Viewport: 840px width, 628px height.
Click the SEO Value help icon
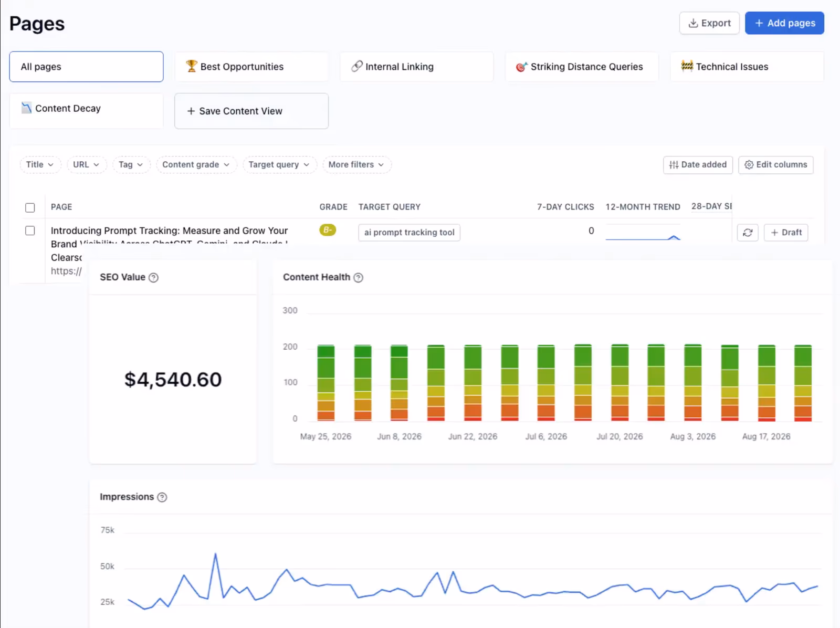(x=153, y=278)
